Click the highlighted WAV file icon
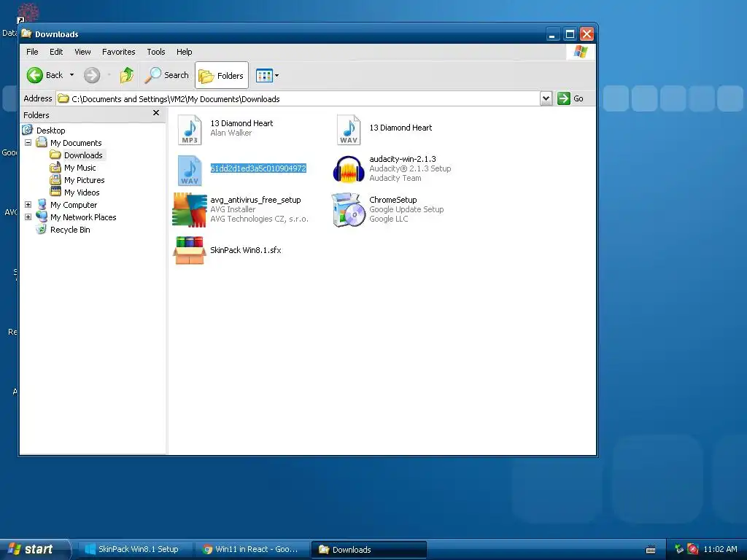Image resolution: width=747 pixels, height=560 pixels. tap(190, 170)
